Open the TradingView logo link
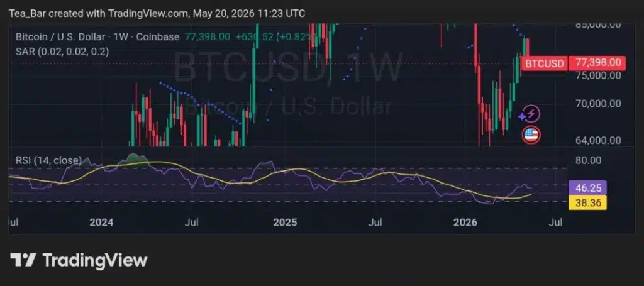The width and height of the screenshot is (644, 286). click(79, 260)
